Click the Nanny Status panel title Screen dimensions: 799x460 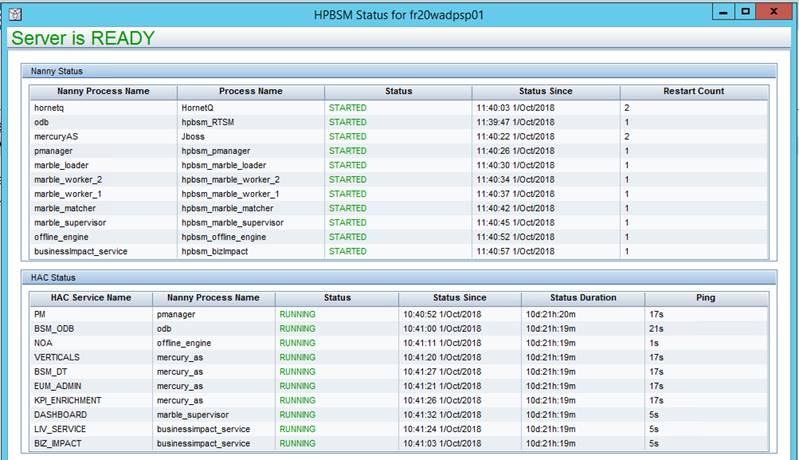(57, 71)
